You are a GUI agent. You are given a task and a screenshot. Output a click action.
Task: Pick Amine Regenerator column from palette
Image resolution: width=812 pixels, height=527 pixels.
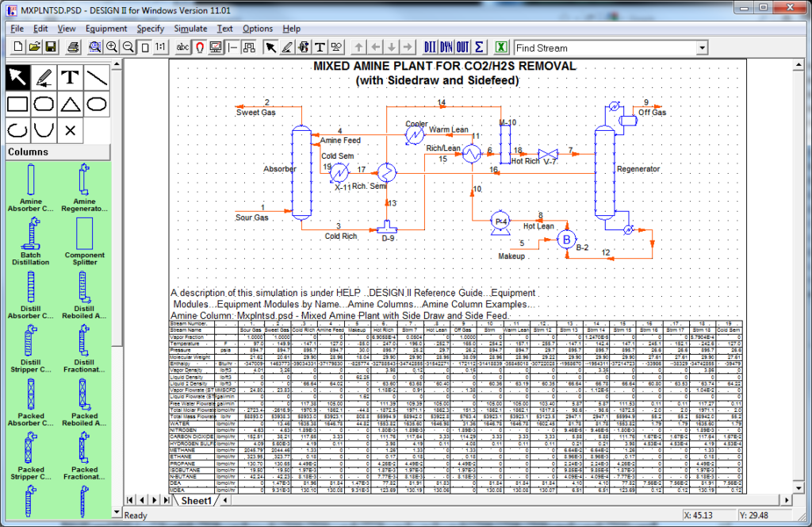point(84,187)
